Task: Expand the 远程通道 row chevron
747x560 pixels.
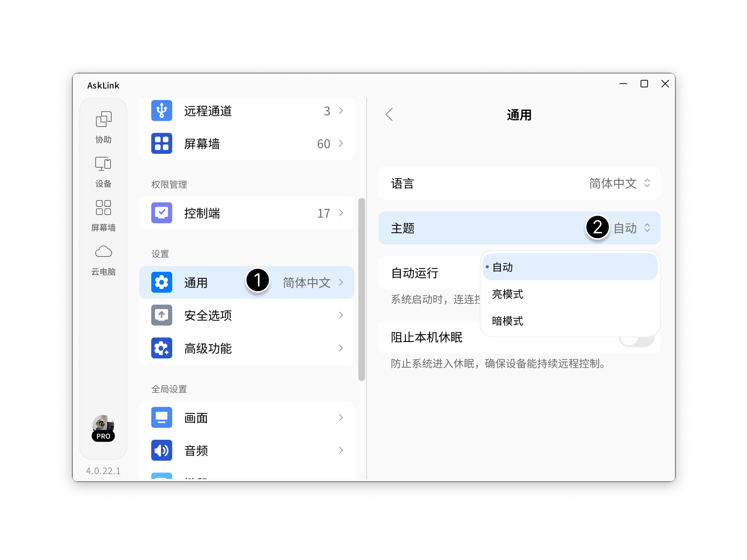Action: pos(341,111)
